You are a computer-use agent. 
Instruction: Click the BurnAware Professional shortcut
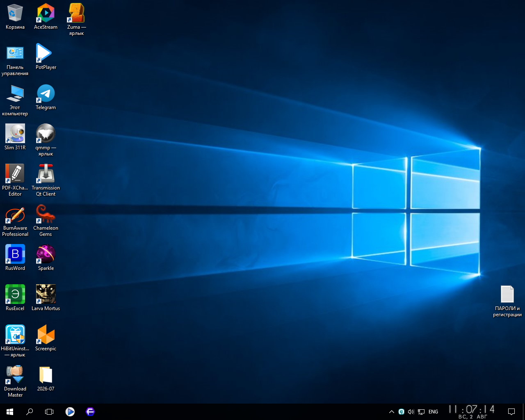15,221
